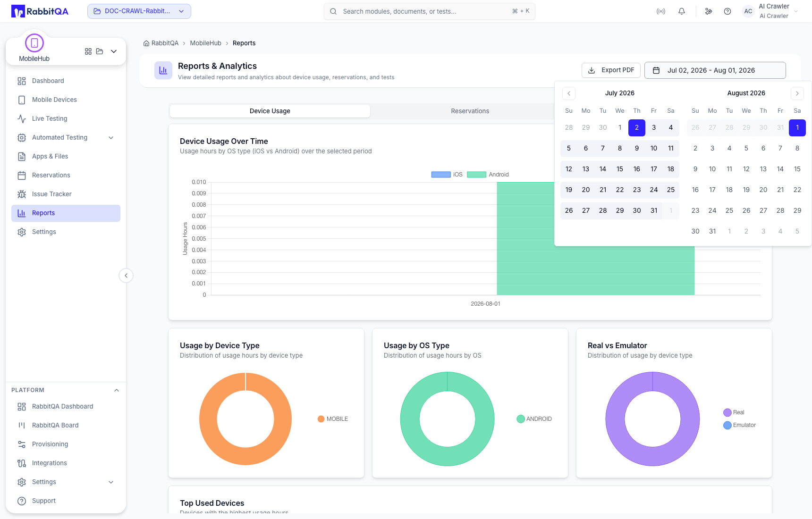The width and height of the screenshot is (812, 519).
Task: Click the help question mark icon
Action: pyautogui.click(x=727, y=11)
